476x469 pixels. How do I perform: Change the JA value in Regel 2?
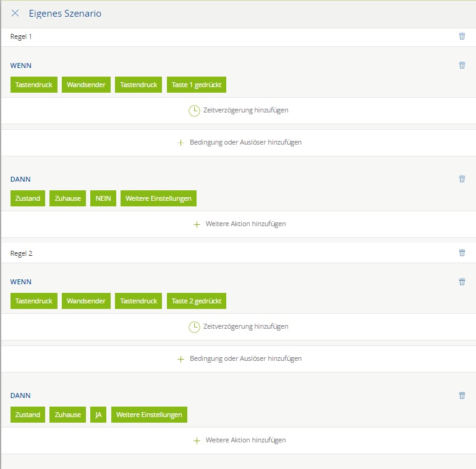[x=98, y=415]
